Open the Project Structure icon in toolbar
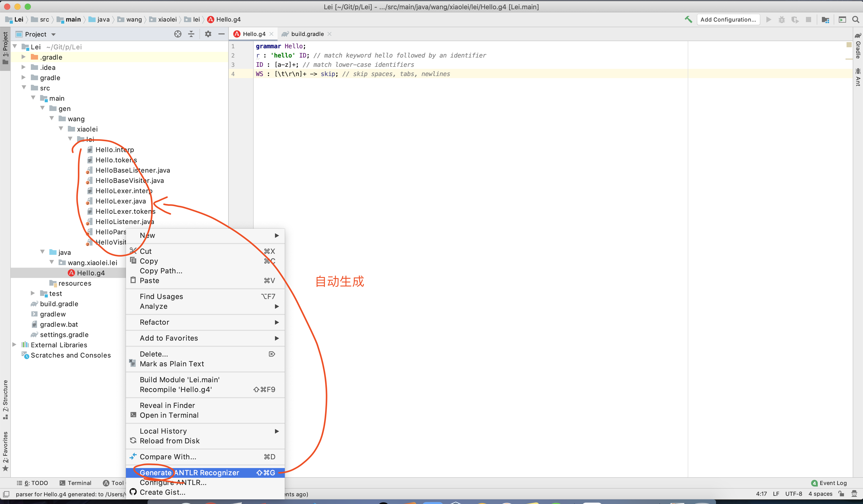Screen dimensions: 863x504 tap(825, 20)
